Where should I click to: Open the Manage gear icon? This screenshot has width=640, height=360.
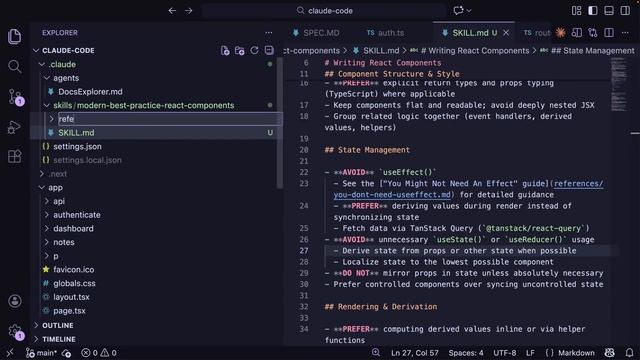16,331
